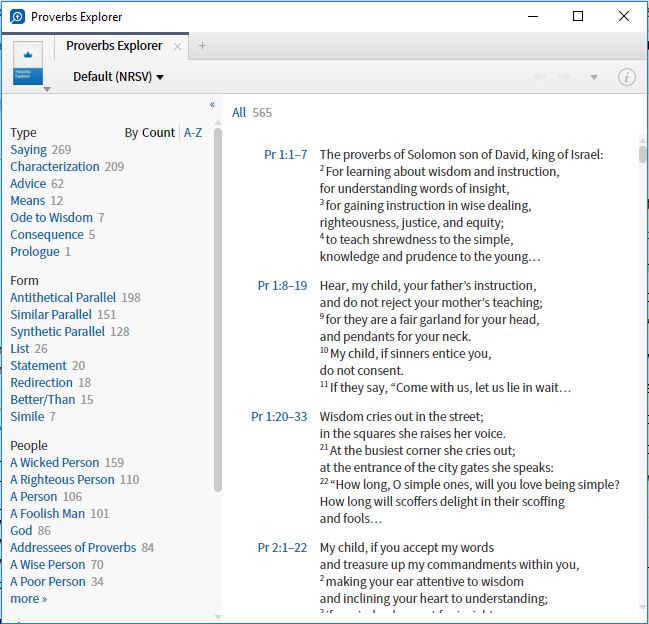Click the Logos app icon in title bar
The height and width of the screenshot is (624, 649).
(17, 17)
